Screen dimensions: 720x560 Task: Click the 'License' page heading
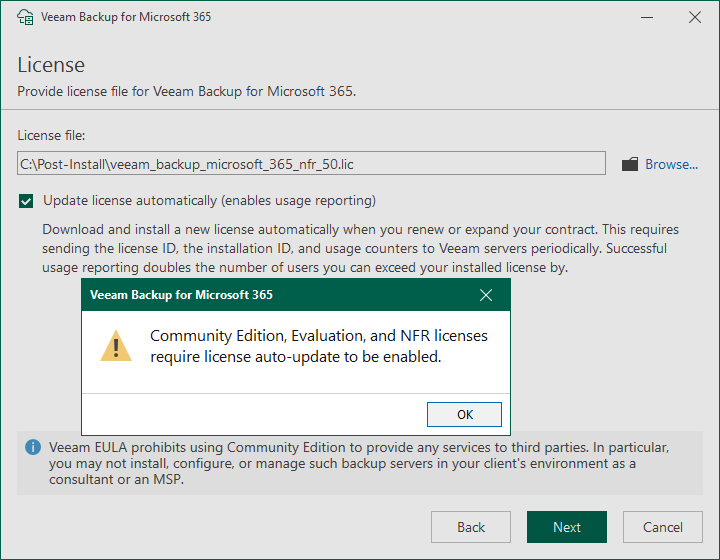pos(51,65)
